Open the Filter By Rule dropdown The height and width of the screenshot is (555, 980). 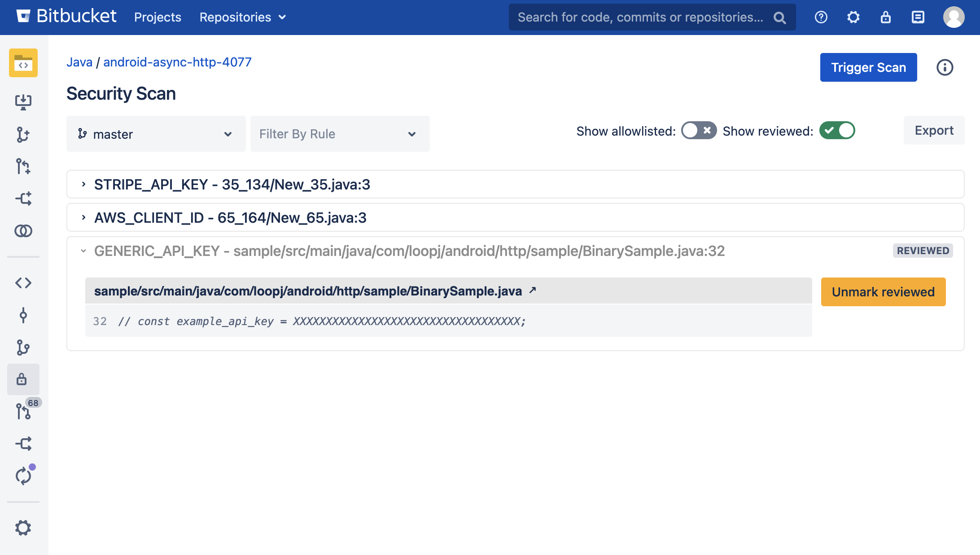[x=340, y=134]
